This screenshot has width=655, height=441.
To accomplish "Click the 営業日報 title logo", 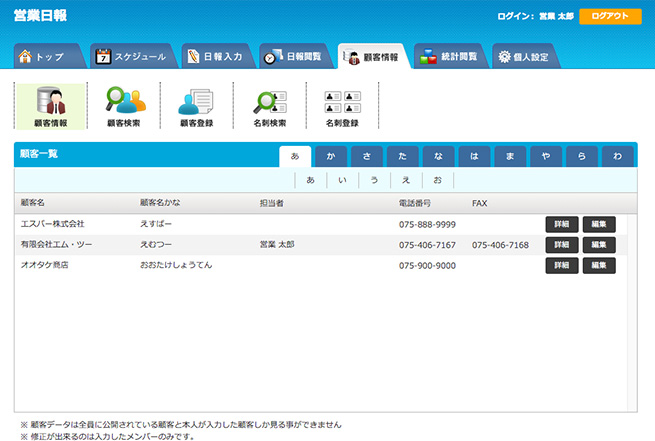I will (40, 15).
